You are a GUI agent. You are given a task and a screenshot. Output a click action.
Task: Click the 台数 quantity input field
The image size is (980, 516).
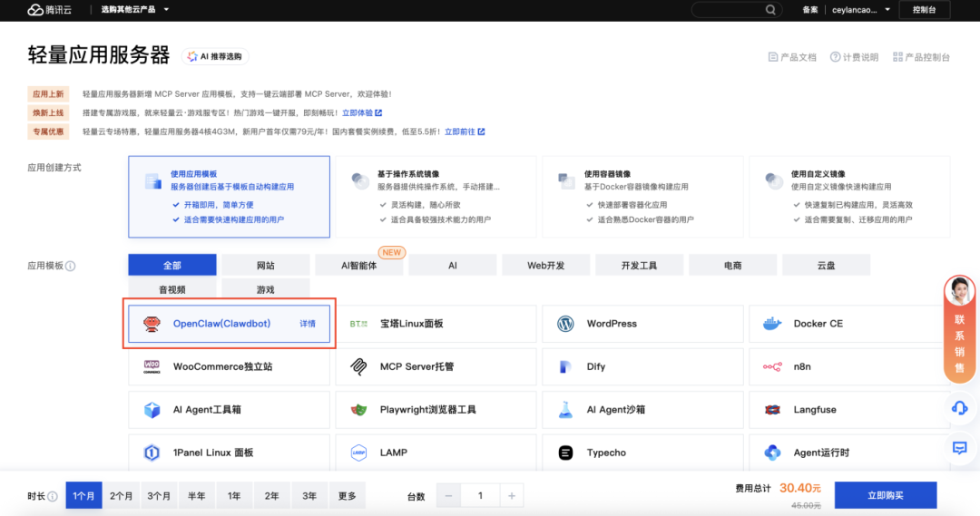point(480,496)
